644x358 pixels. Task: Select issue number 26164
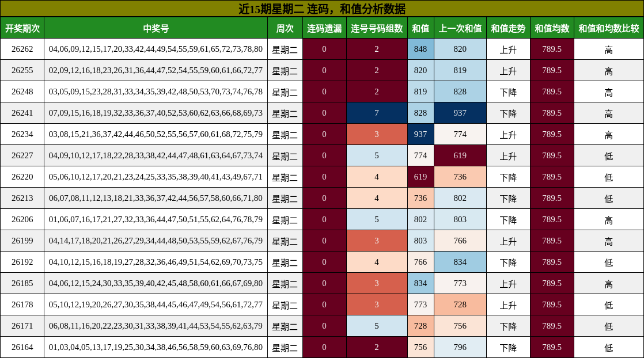22,347
